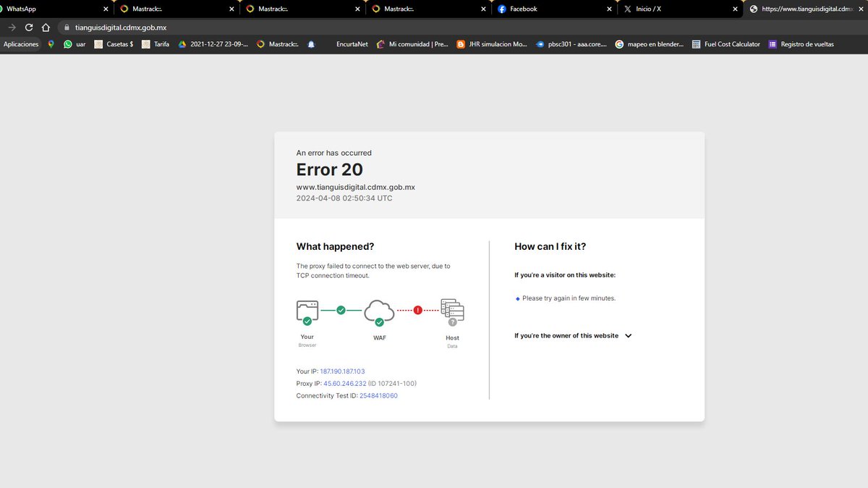Screen dimensions: 868x488
Task: Reload the page with the refresh icon
Action: click(29, 27)
